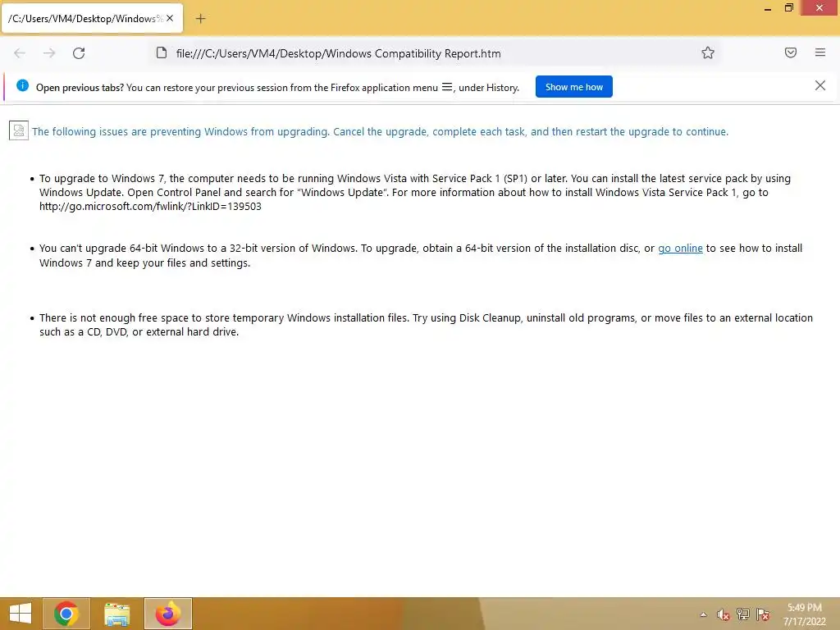Click the Firefox taskbar icon

click(x=167, y=614)
